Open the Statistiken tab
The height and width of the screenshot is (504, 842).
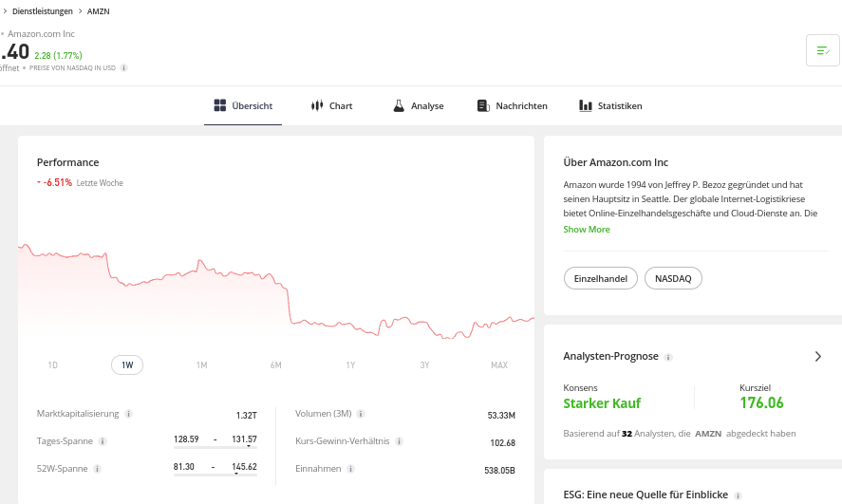tap(610, 105)
